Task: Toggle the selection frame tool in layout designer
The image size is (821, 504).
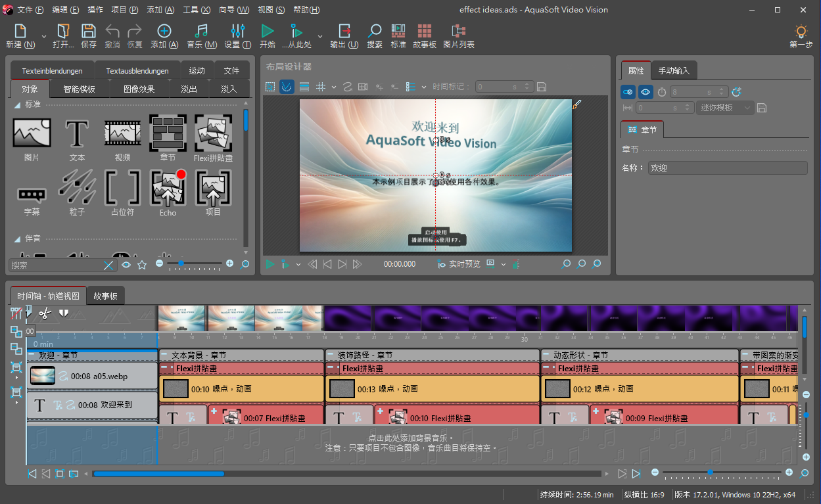Action: pos(270,87)
